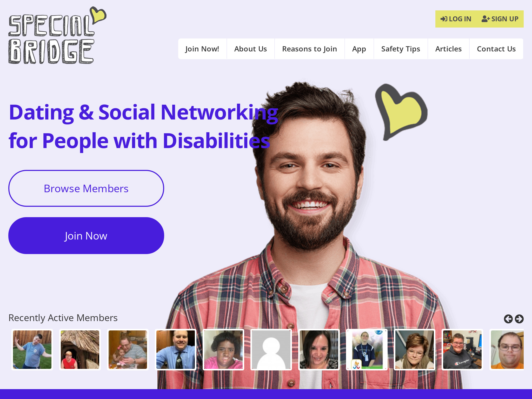Click the Sign Up button
Viewport: 532px width, 399px height.
pos(500,19)
